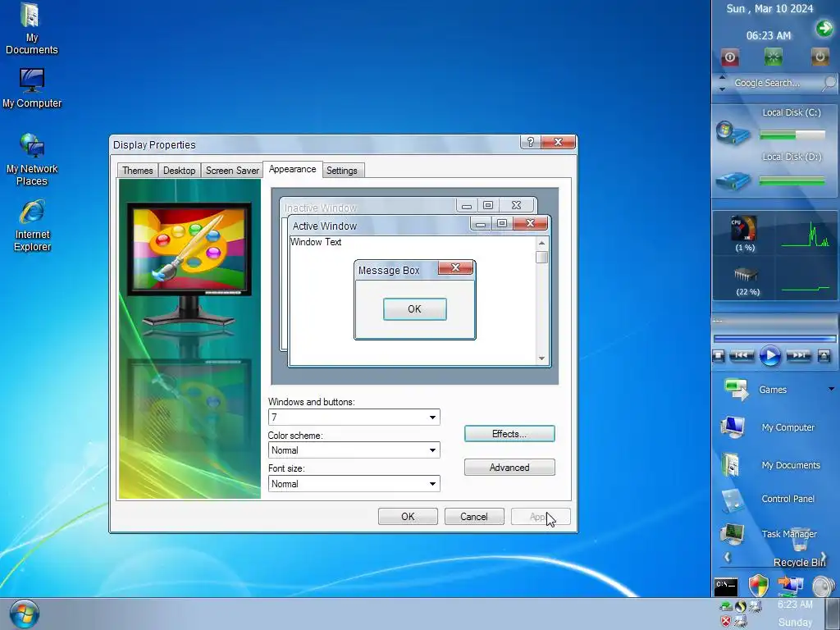Open My Documents desktop icon

(x=32, y=28)
